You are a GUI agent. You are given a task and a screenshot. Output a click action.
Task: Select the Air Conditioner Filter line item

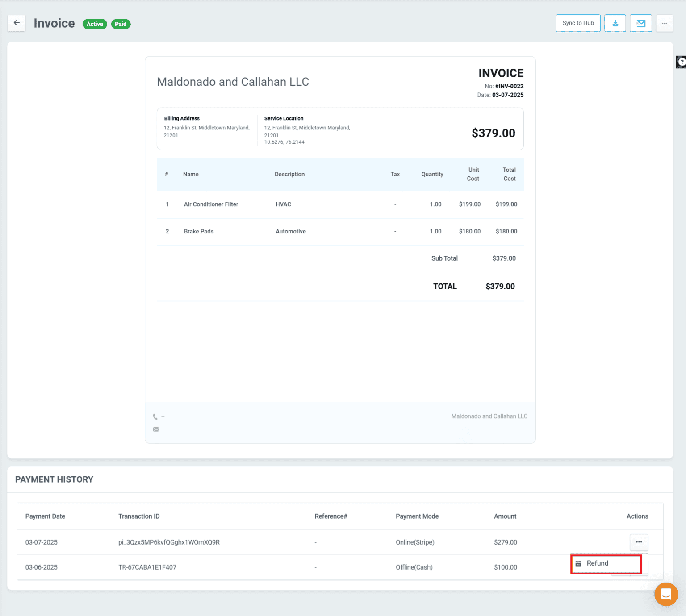(x=211, y=204)
